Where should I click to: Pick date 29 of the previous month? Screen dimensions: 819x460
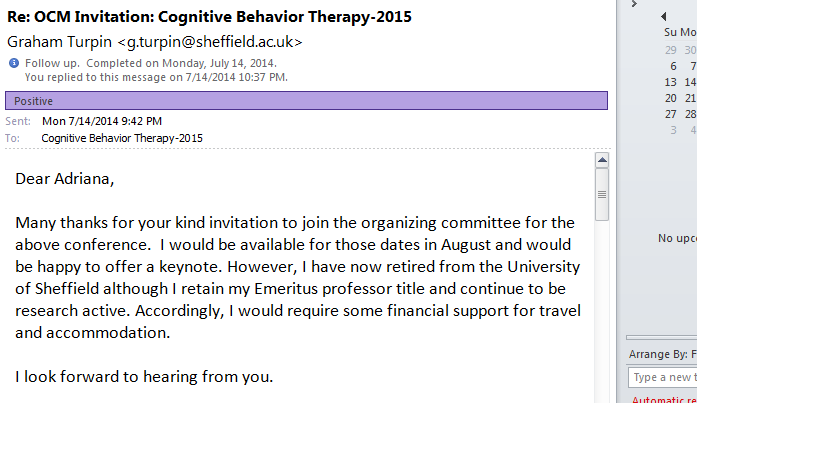click(671, 50)
